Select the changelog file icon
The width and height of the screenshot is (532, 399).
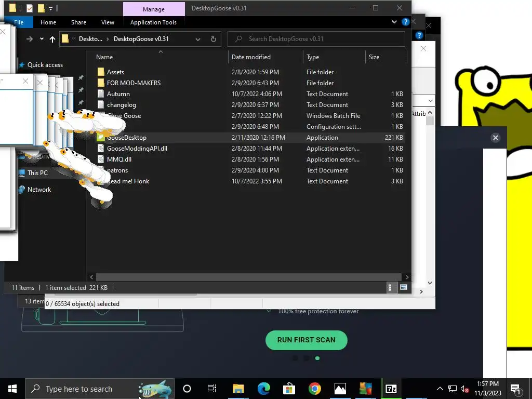[100, 104]
